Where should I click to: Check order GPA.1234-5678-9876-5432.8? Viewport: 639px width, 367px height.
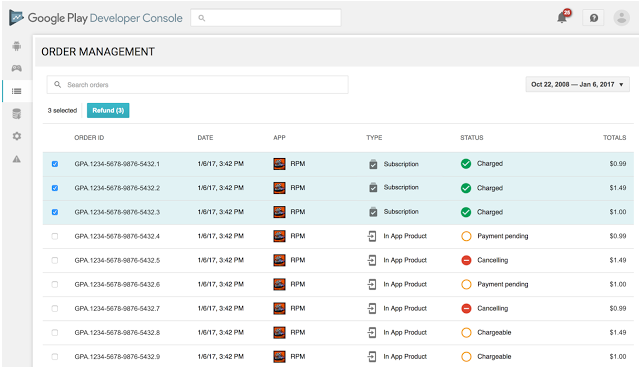pos(55,332)
